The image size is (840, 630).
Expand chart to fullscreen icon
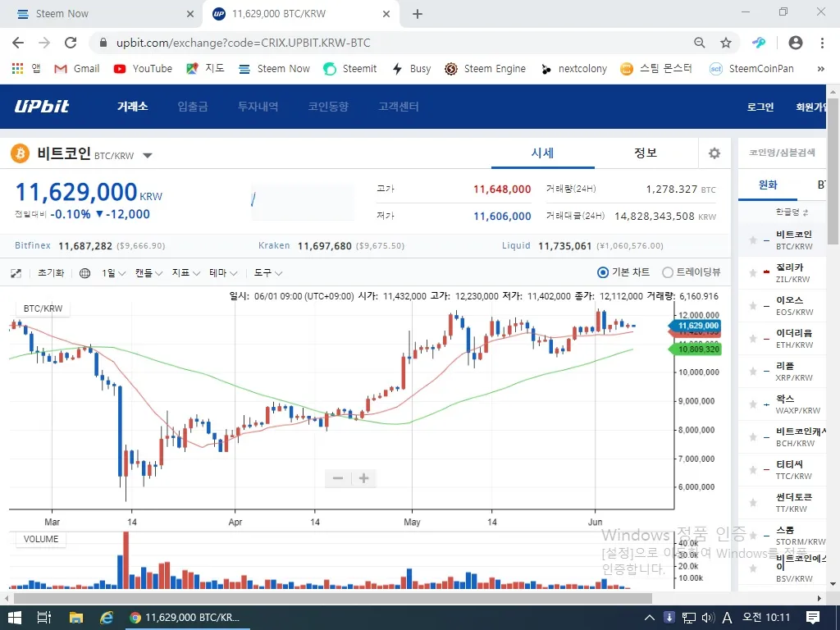[x=16, y=273]
